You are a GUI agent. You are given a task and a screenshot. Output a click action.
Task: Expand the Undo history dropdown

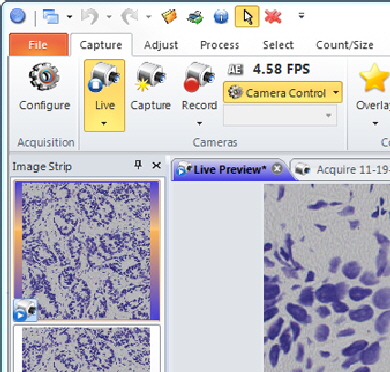[x=109, y=16]
